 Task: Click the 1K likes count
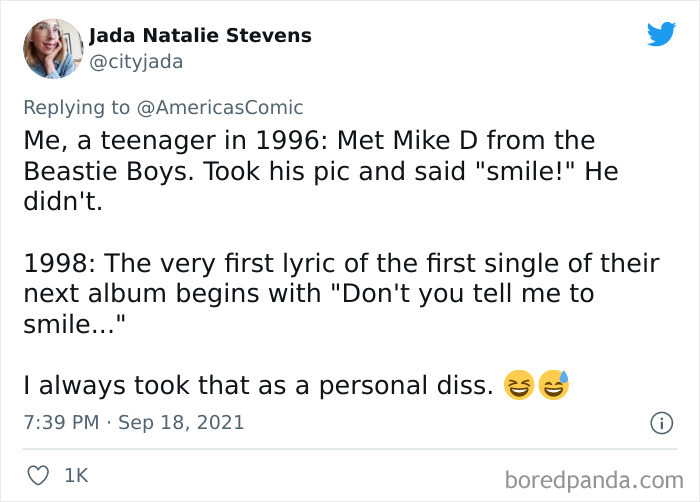point(76,476)
